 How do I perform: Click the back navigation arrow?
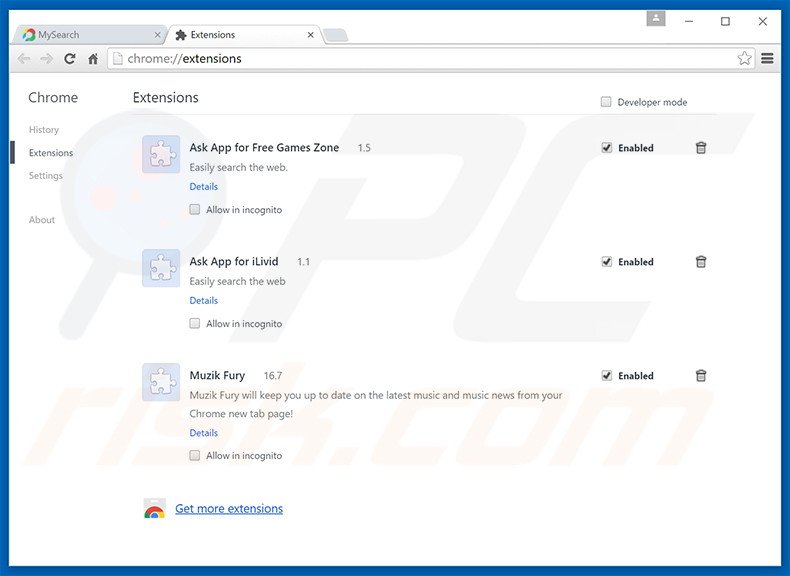pos(24,59)
